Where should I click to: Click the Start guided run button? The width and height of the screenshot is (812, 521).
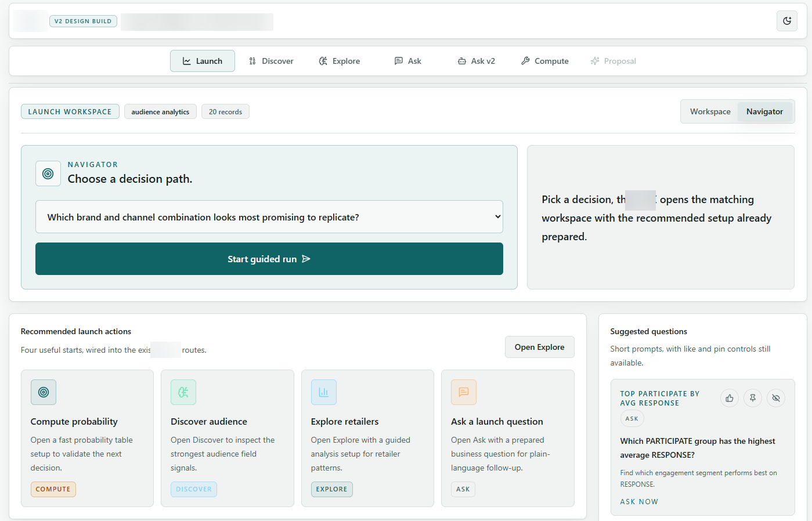click(269, 259)
